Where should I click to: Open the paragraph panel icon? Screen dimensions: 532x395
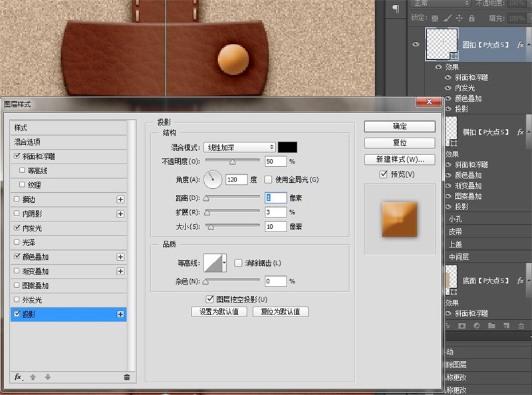coord(396,8)
